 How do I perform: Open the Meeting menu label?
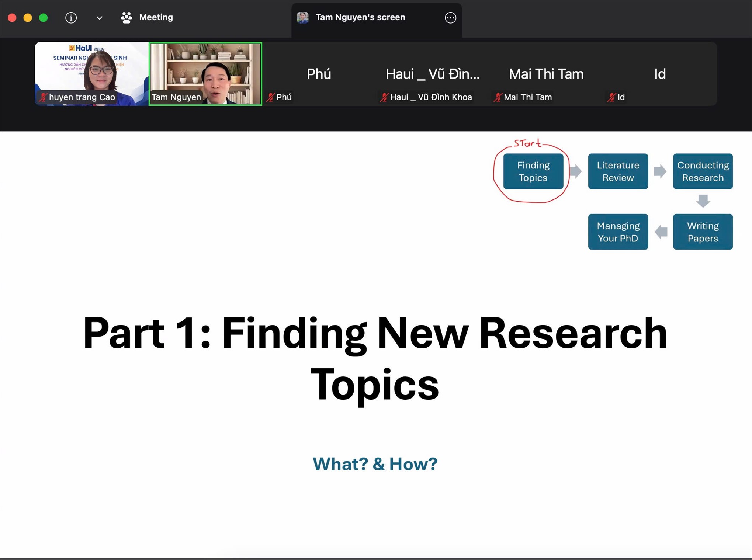pos(156,17)
